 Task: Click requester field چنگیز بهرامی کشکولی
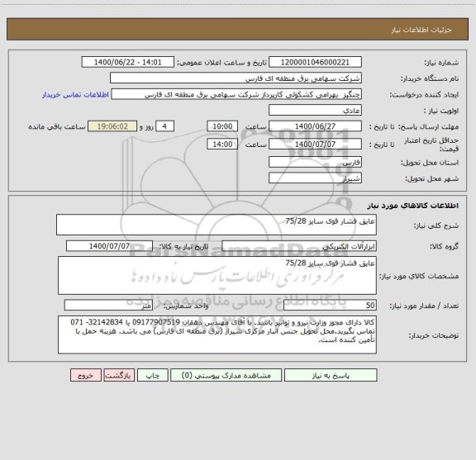236,94
